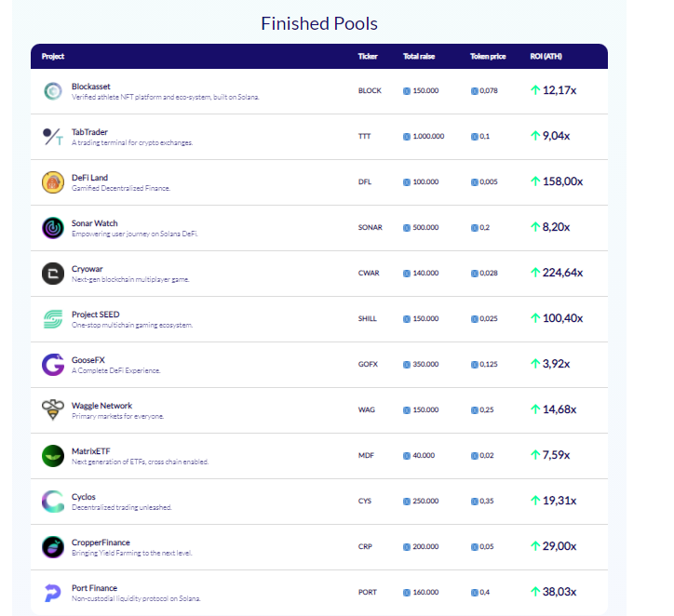Image resolution: width=674 pixels, height=616 pixels.
Task: Click the Token price column header
Action: coord(488,56)
